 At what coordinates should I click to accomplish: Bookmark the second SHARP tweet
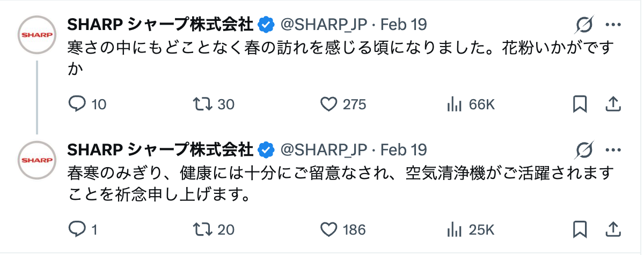click(x=580, y=230)
